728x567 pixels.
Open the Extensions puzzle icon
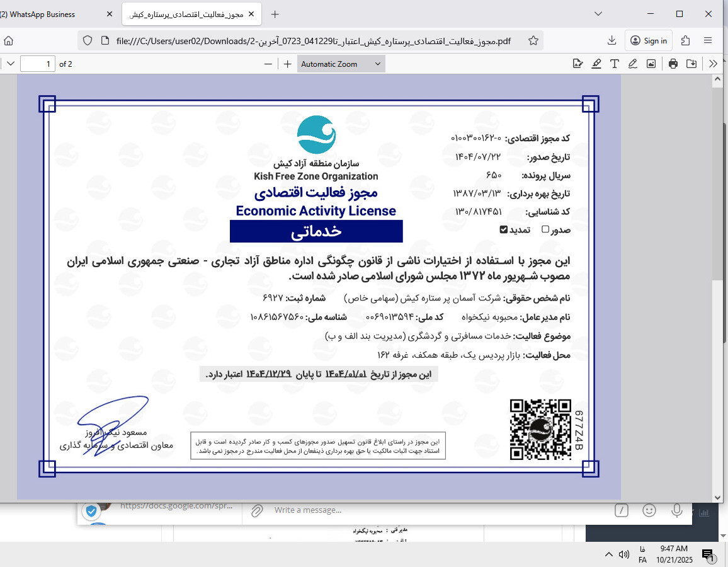click(x=686, y=40)
